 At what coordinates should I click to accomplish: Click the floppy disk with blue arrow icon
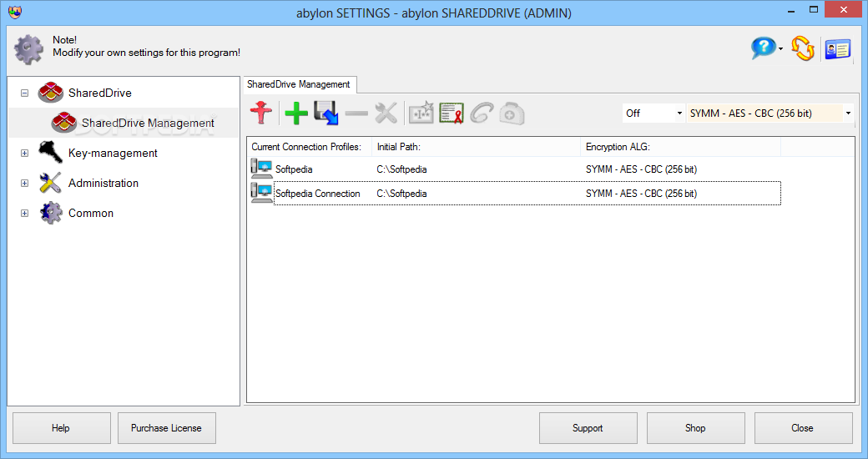pos(326,113)
